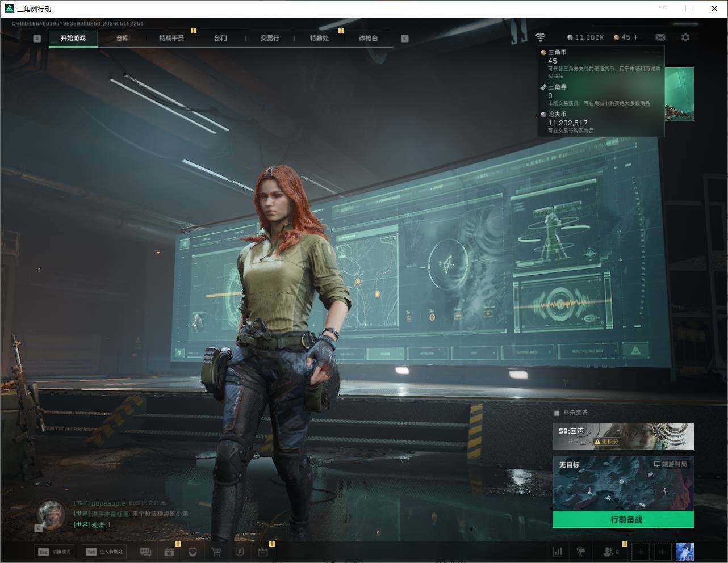Open the friends list icon

click(x=610, y=552)
